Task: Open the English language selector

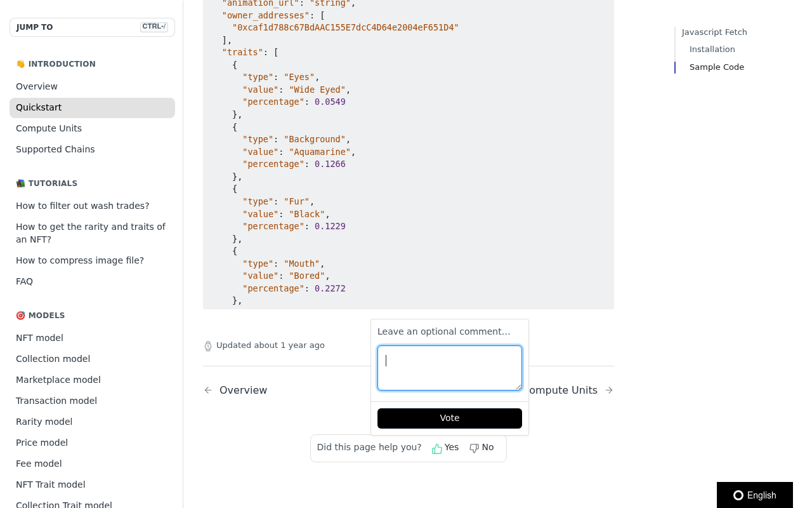Action: (755, 495)
